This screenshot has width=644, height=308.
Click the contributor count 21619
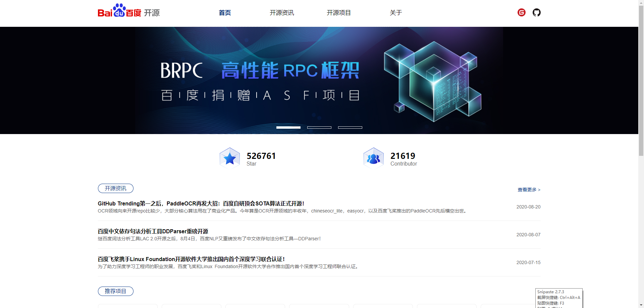403,156
